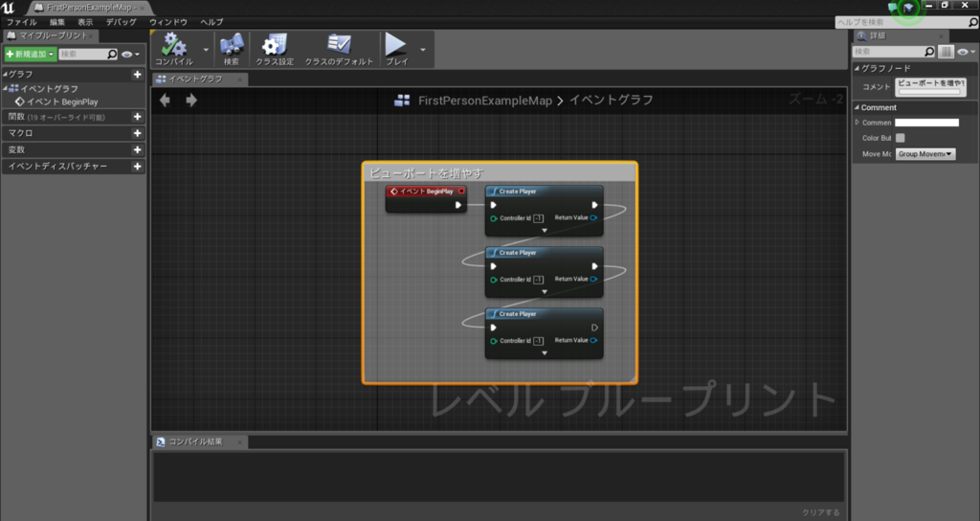Open the イベントディスパッチャー section header
980x521 pixels.
click(74, 167)
